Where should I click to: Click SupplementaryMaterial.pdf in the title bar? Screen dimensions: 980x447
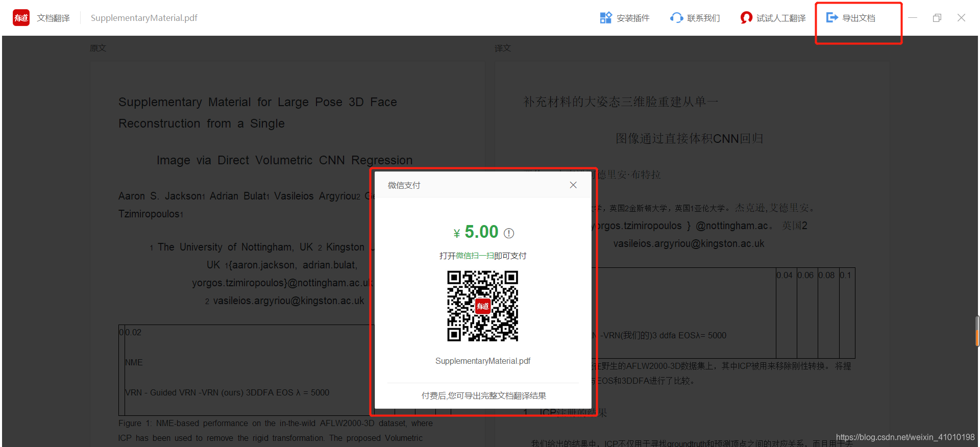click(144, 18)
